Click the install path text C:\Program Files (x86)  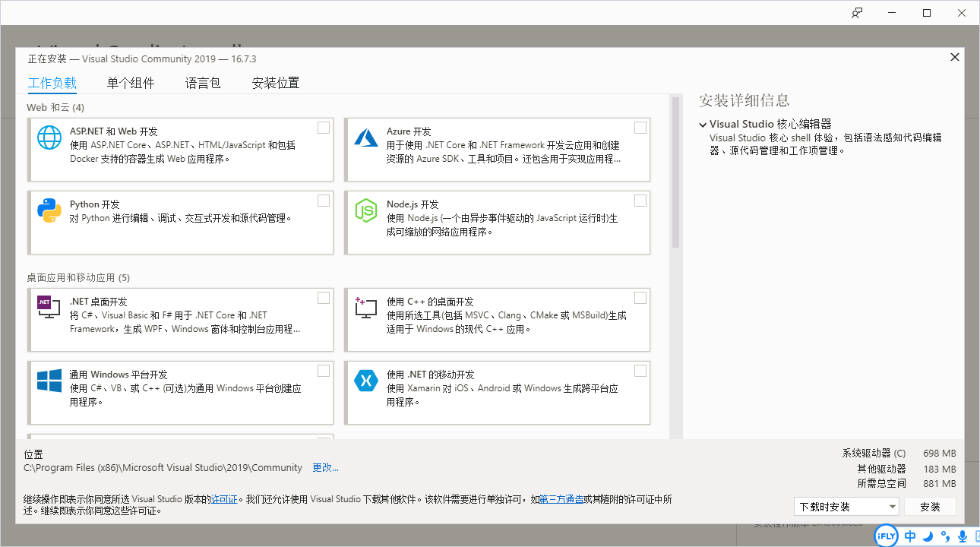[x=163, y=468]
